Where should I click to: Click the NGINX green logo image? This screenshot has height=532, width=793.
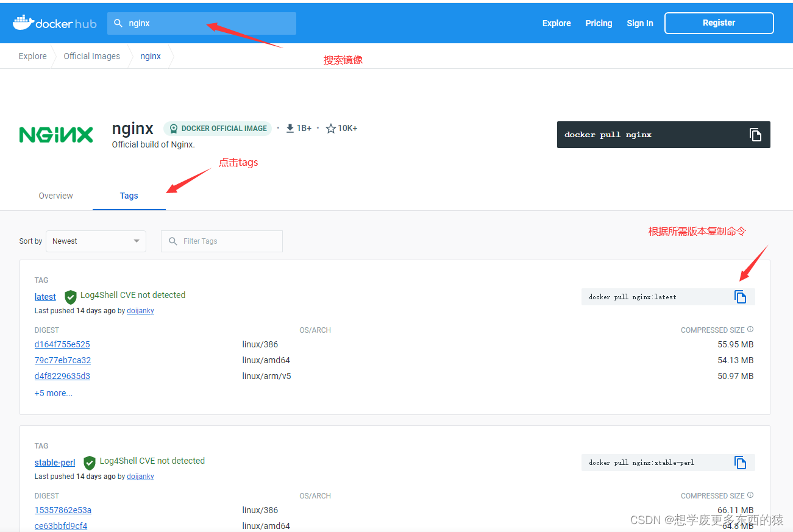pos(56,135)
